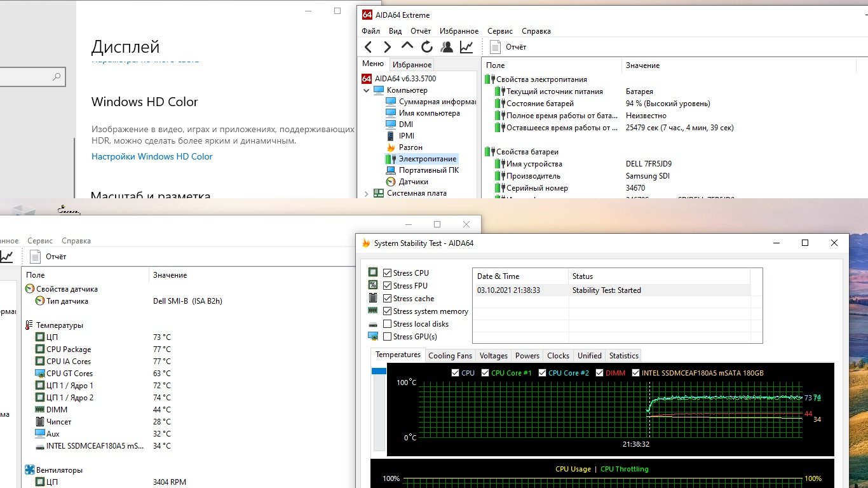Toggle the Stress cache checkbox
868x488 pixels.
(388, 299)
